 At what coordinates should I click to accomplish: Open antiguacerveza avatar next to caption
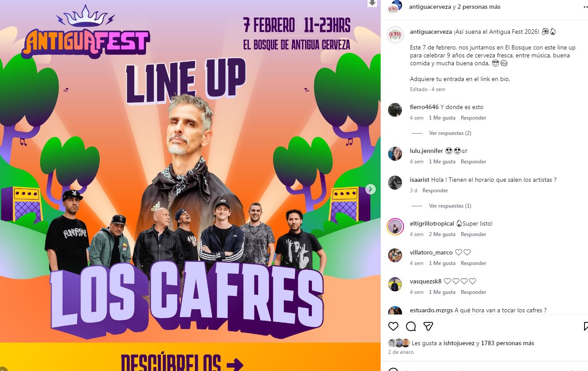coord(395,35)
